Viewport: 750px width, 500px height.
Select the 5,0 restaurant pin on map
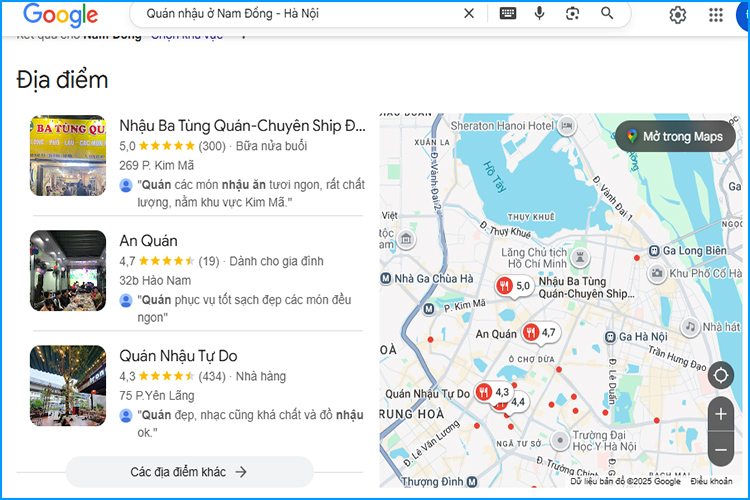(x=514, y=286)
